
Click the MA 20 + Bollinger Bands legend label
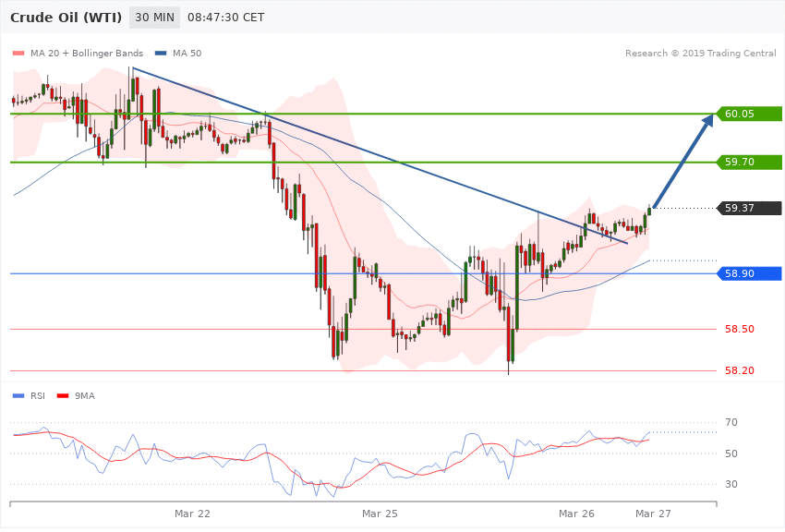(87, 53)
